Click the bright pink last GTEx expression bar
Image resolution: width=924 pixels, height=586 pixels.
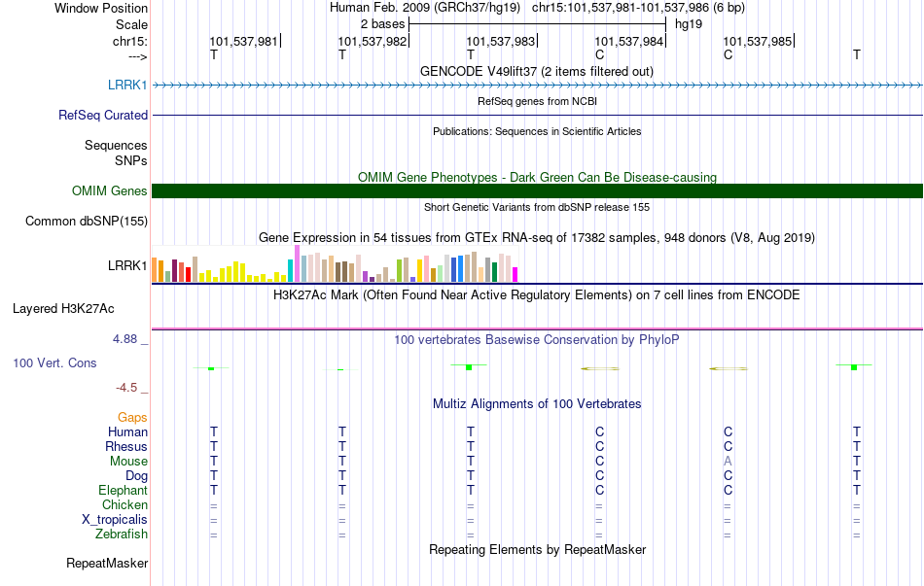click(x=515, y=275)
